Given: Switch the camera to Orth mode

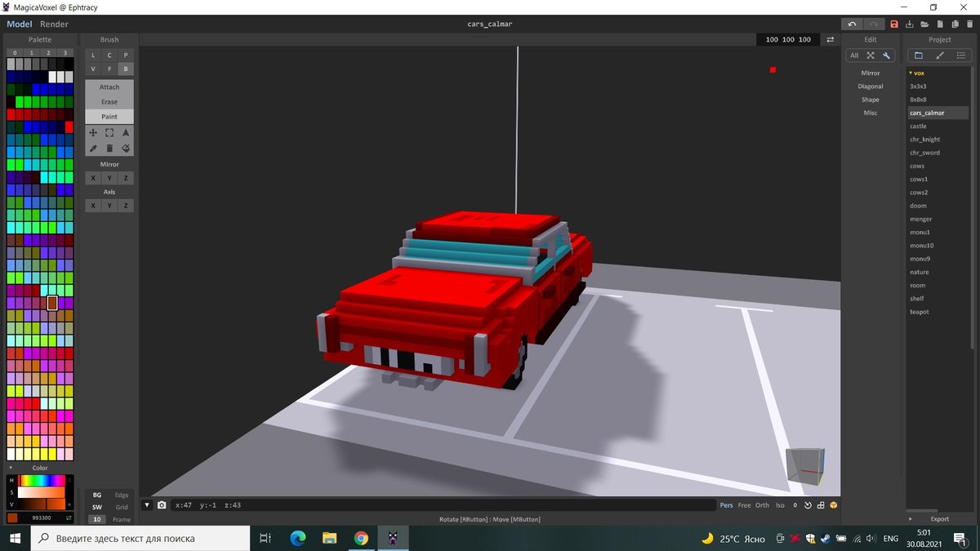Looking at the screenshot, I should click(762, 505).
